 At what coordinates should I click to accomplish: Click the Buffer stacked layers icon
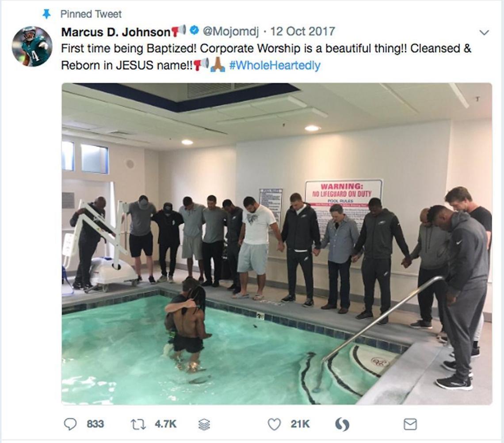tap(204, 424)
